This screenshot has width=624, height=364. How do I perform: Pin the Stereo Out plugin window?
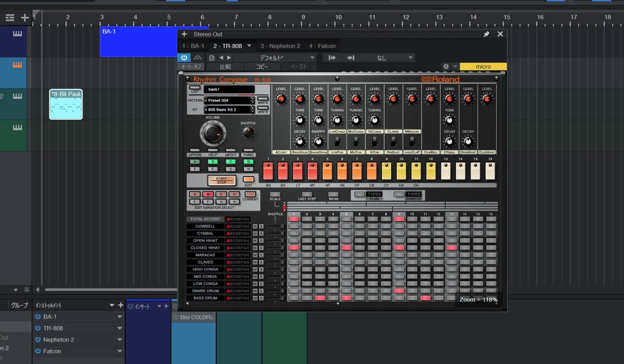(x=486, y=35)
